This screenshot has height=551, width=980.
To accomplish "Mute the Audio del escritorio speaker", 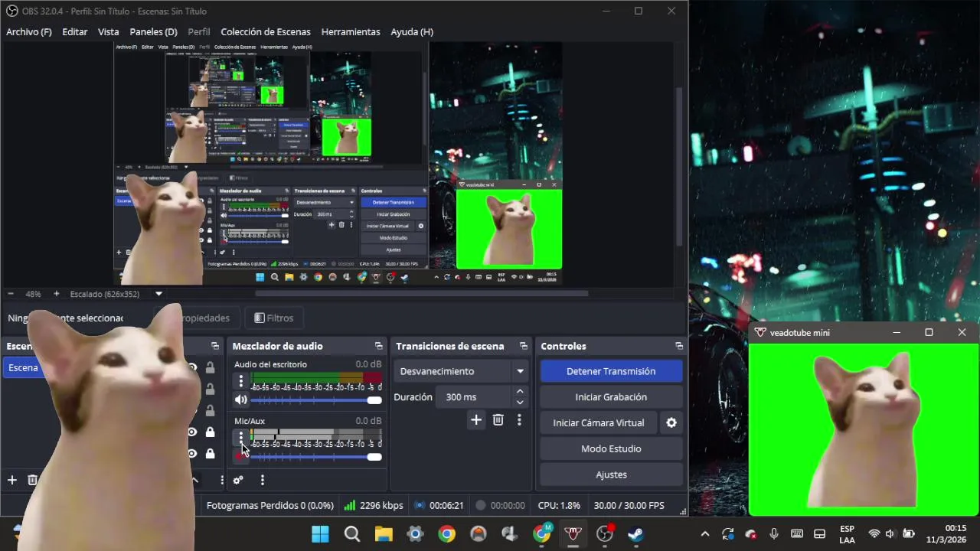I will tap(241, 399).
